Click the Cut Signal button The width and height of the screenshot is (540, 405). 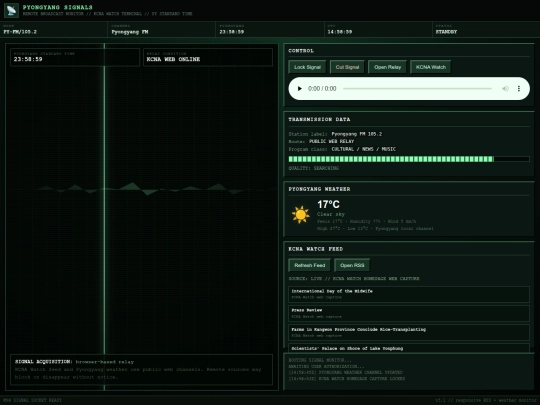click(347, 67)
